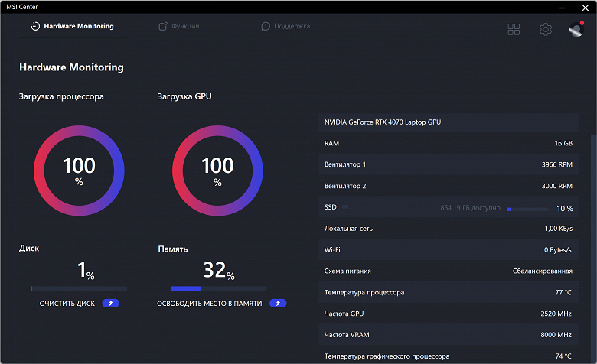The height and width of the screenshot is (364, 597).
Task: Click the vertical scrollbar on the right
Action: pos(594,247)
